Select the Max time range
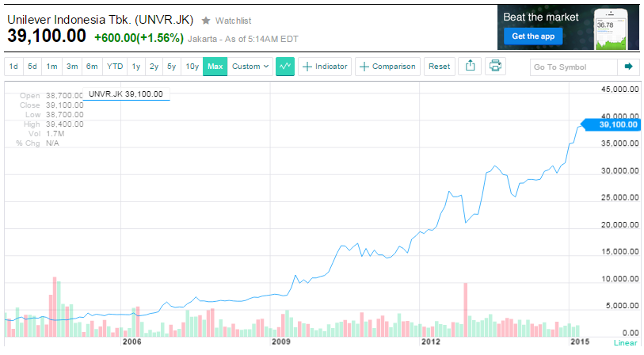Screen dimensions: 644x355 pos(215,66)
